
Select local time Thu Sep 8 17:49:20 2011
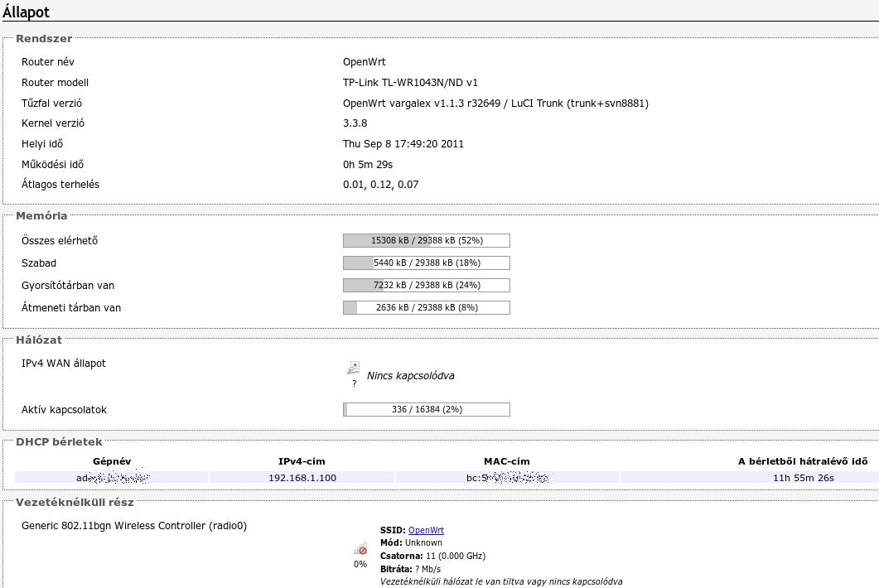pos(403,144)
